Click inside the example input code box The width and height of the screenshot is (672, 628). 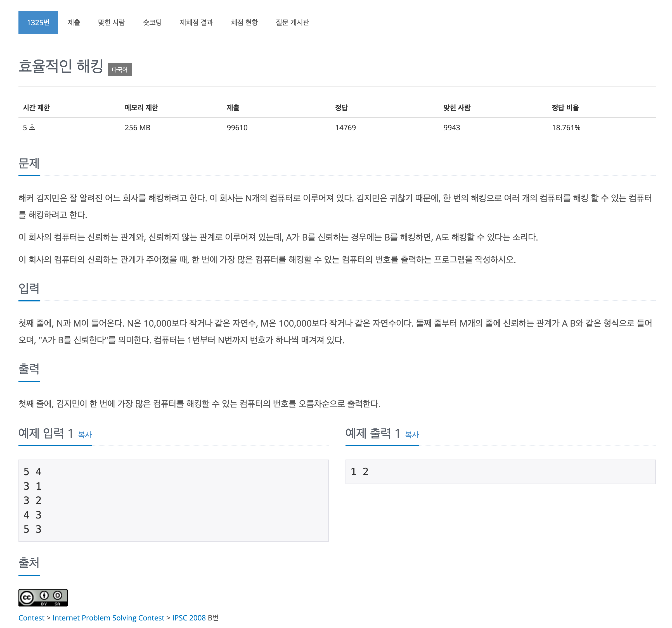(173, 500)
